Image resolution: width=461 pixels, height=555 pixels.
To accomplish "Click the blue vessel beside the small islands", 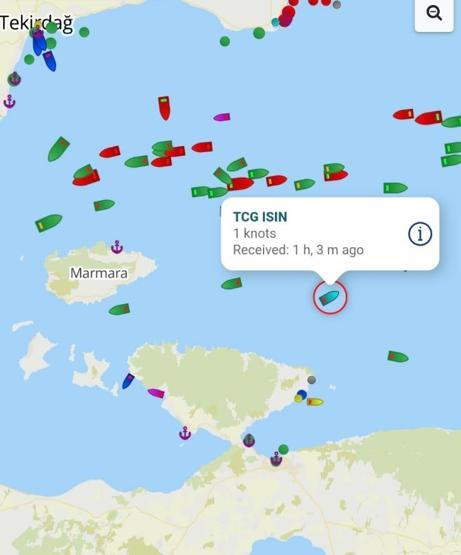I will [x=128, y=381].
